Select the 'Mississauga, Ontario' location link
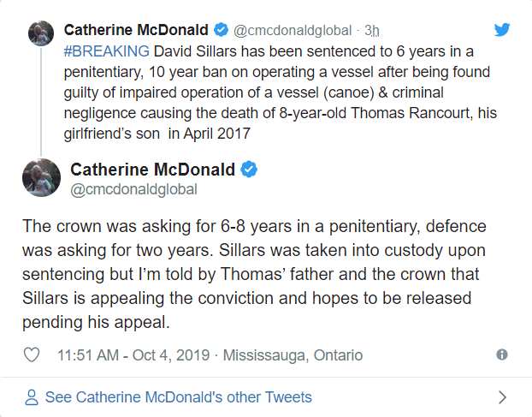532x417 pixels. point(293,354)
